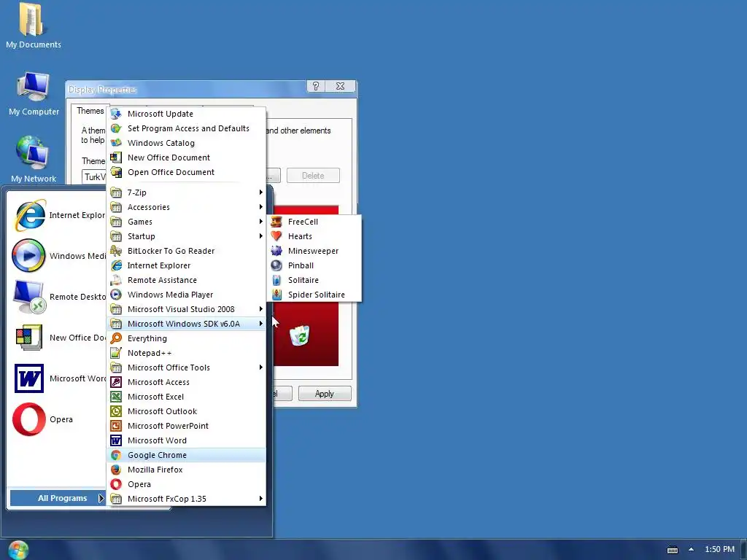The image size is (747, 560).
Task: Launch Google Chrome
Action: point(186,455)
